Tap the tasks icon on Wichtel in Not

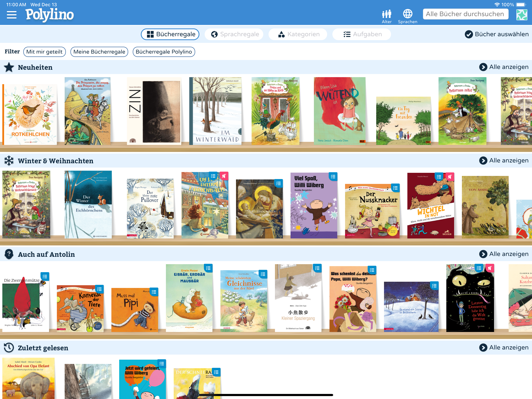point(439,177)
